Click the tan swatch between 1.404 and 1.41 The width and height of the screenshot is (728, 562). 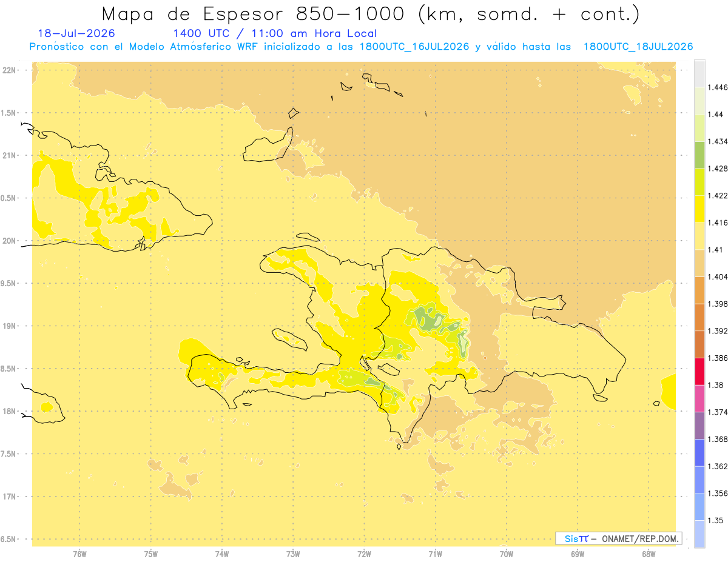coord(699,263)
